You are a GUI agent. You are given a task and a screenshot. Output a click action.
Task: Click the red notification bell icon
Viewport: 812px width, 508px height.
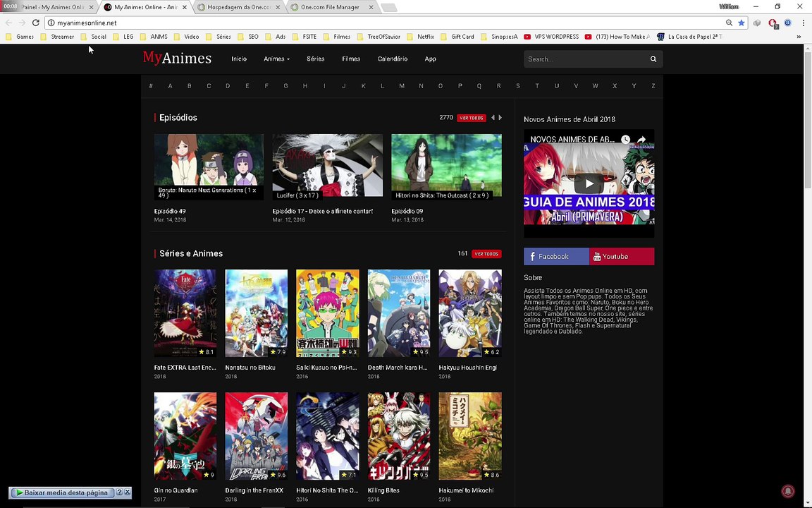tap(787, 491)
